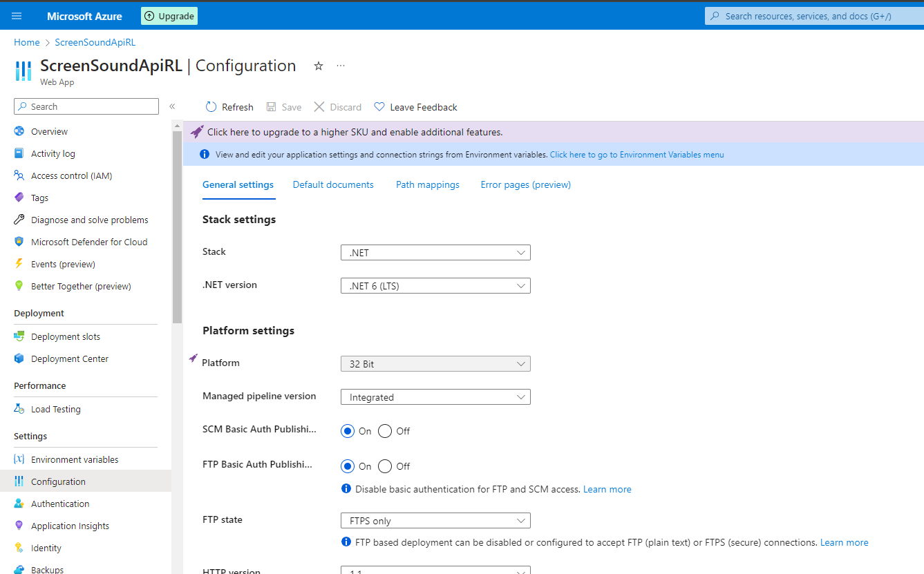Collapse the sidebar with double chevron
Image resolution: width=924 pixels, height=574 pixels.
(172, 106)
